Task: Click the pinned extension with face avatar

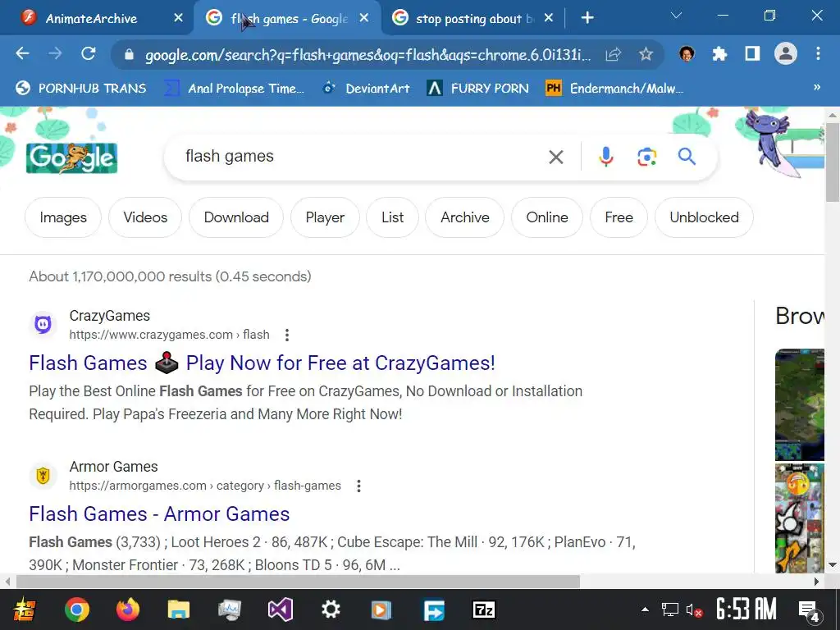Action: (x=687, y=53)
